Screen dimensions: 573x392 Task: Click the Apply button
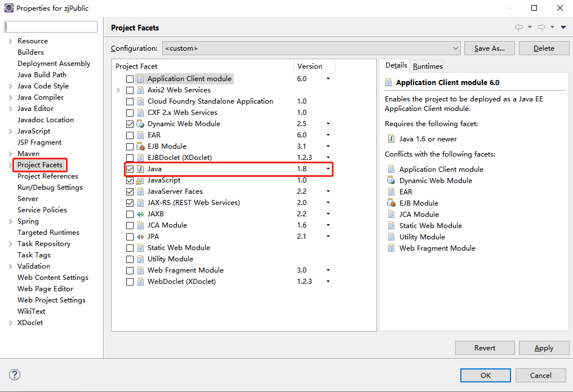click(x=544, y=348)
